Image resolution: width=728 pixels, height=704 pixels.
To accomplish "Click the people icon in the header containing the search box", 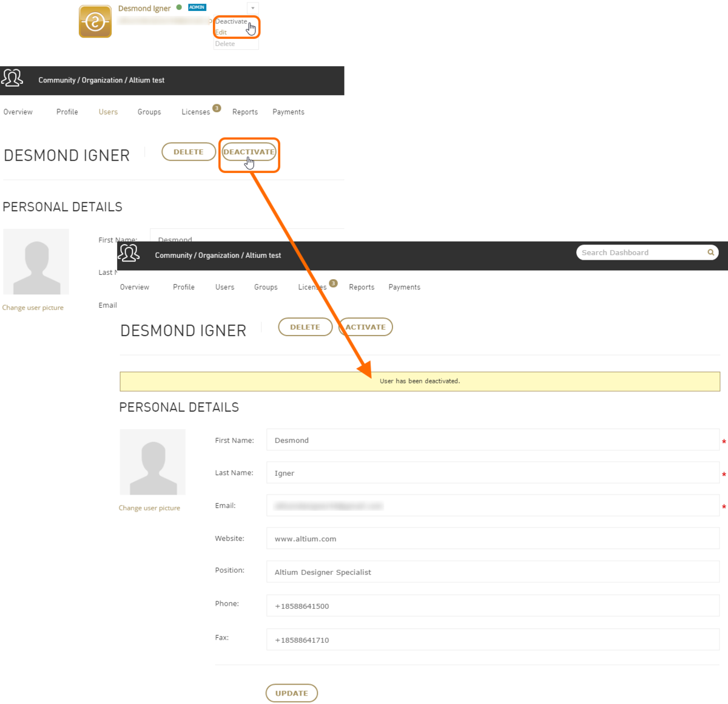I will (x=129, y=253).
